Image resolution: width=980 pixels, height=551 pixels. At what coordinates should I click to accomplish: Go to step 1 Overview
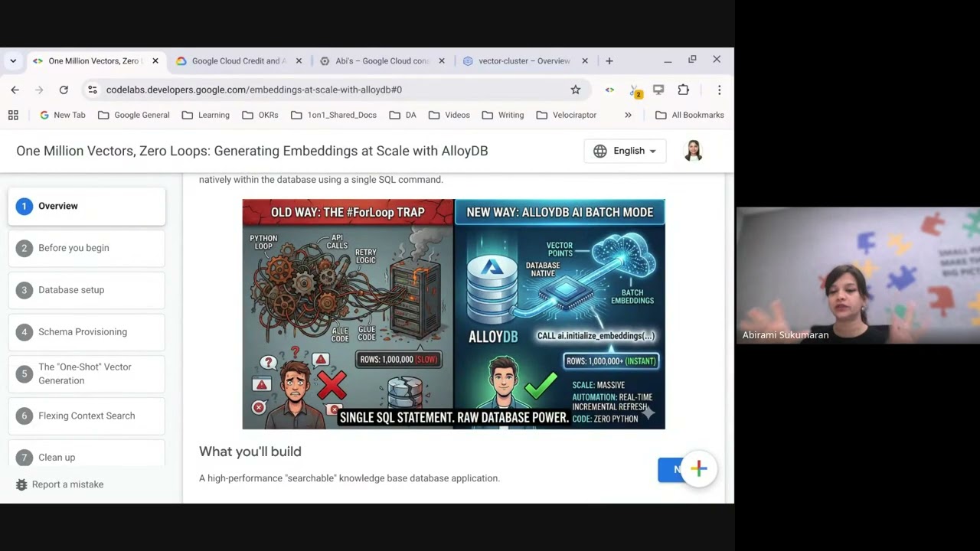click(x=87, y=206)
